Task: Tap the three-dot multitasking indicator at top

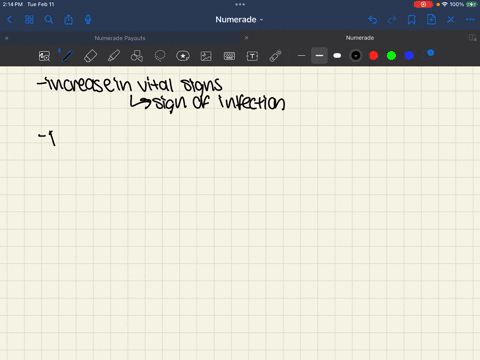Action: click(x=240, y=4)
